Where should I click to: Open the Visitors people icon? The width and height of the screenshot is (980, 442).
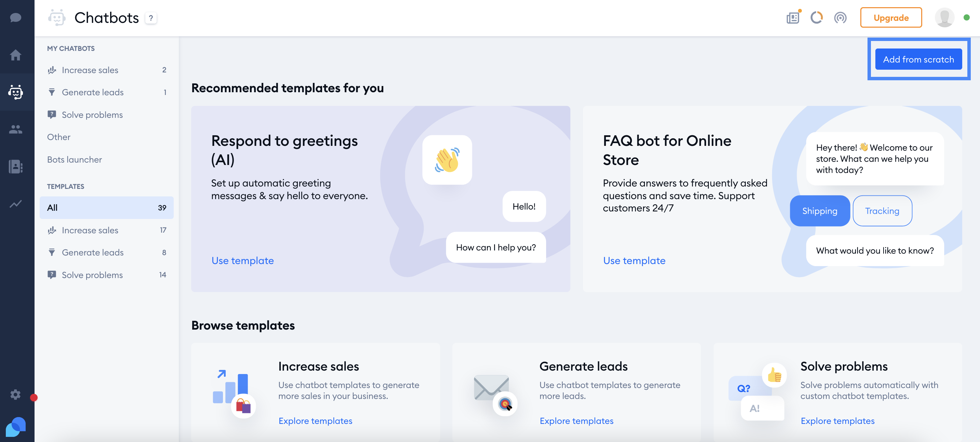[16, 129]
